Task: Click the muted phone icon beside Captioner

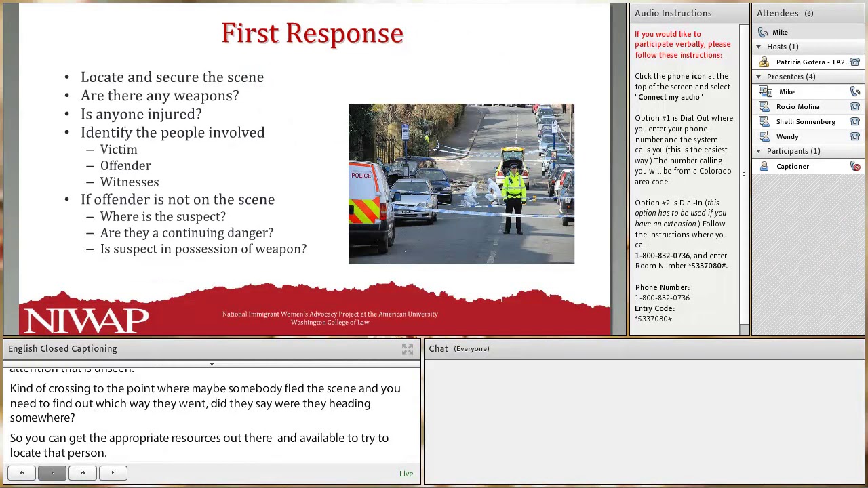Action: [x=855, y=167]
